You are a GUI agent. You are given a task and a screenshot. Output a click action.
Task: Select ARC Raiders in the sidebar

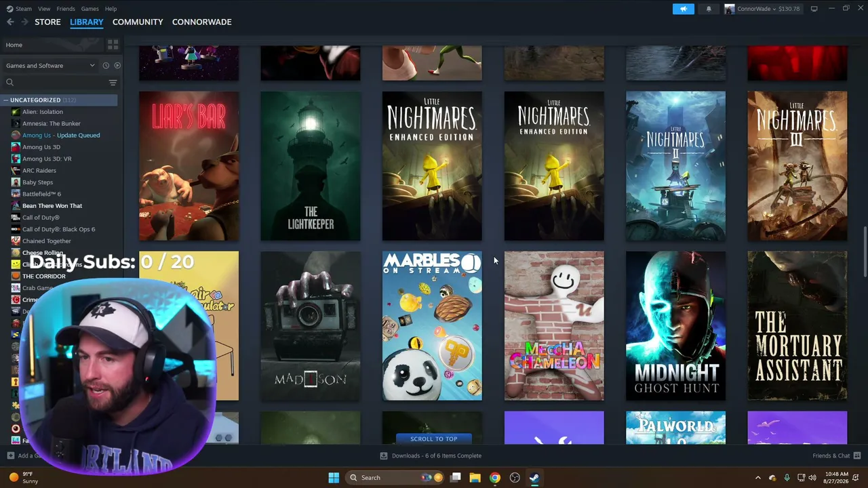point(39,171)
